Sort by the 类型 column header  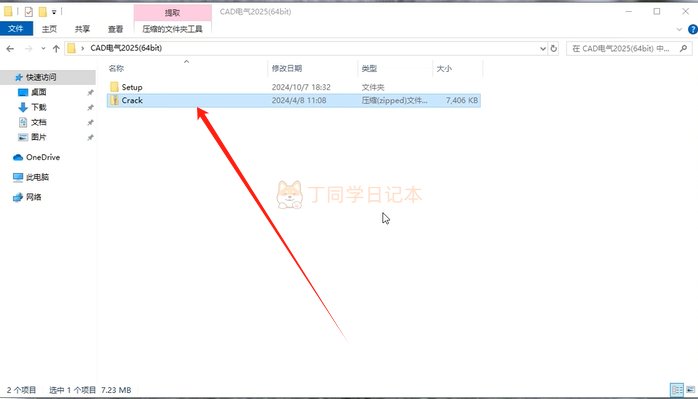[369, 68]
